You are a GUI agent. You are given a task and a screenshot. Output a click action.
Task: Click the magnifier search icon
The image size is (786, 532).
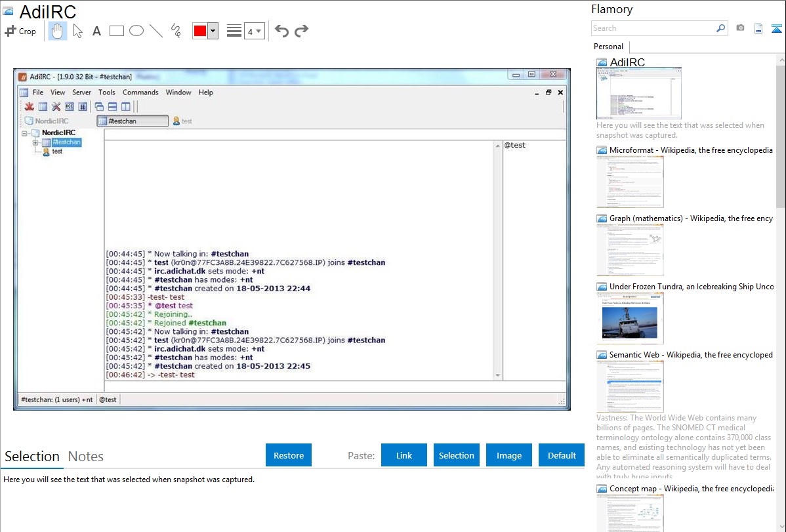pyautogui.click(x=721, y=28)
